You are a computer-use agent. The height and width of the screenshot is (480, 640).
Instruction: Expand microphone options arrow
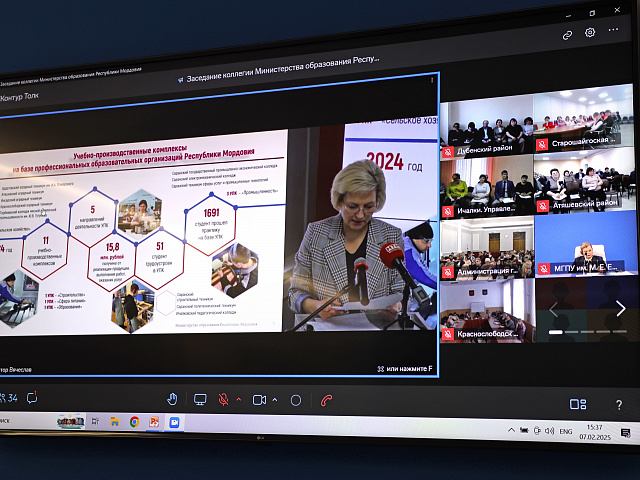(x=238, y=400)
